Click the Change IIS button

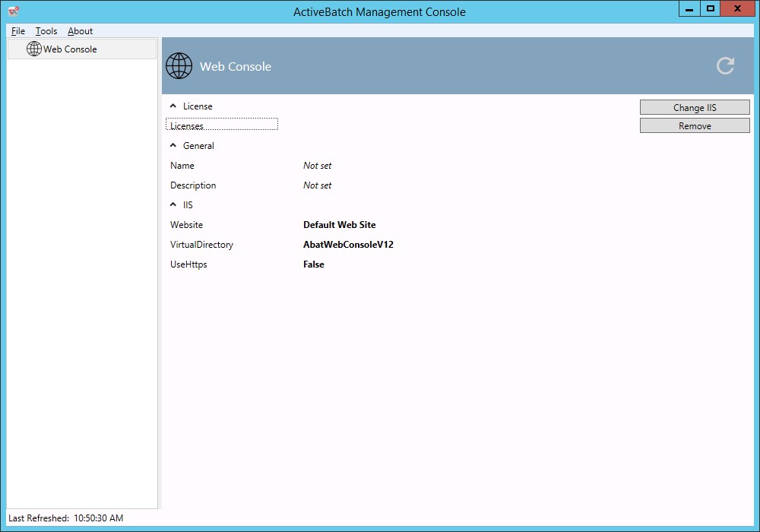coord(695,108)
